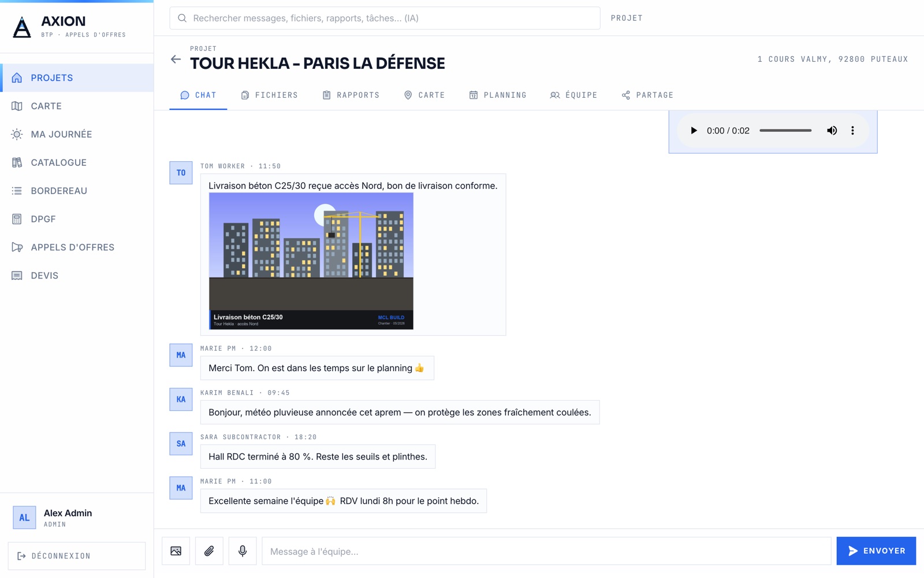Viewport: 924px width, 578px height.
Task: Click Alex Admin's AL avatar
Action: [24, 517]
